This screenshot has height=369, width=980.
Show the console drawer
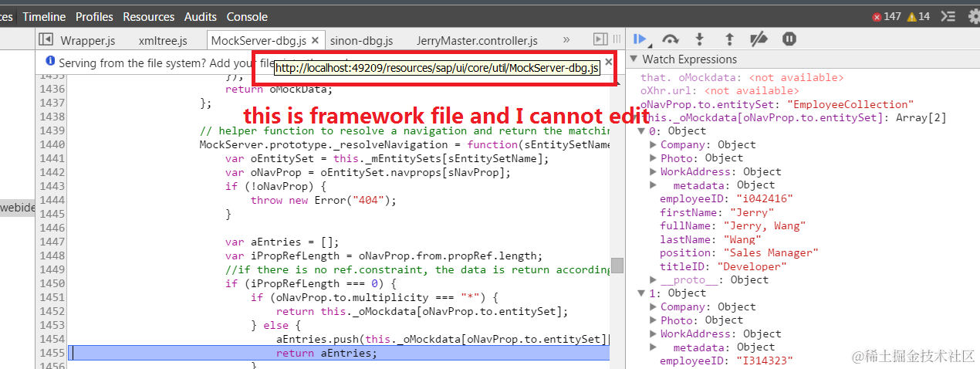(x=950, y=16)
